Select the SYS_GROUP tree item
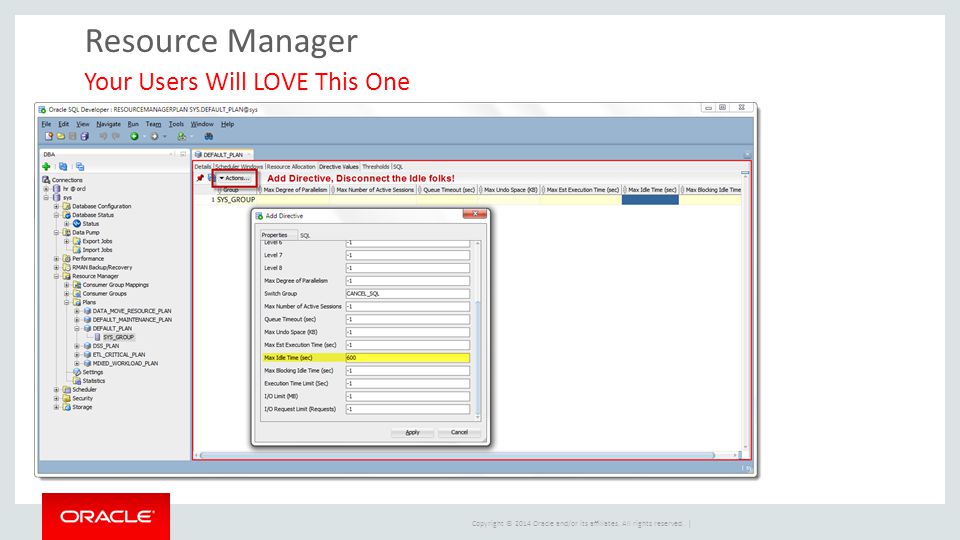Image resolution: width=960 pixels, height=540 pixels. [x=118, y=337]
